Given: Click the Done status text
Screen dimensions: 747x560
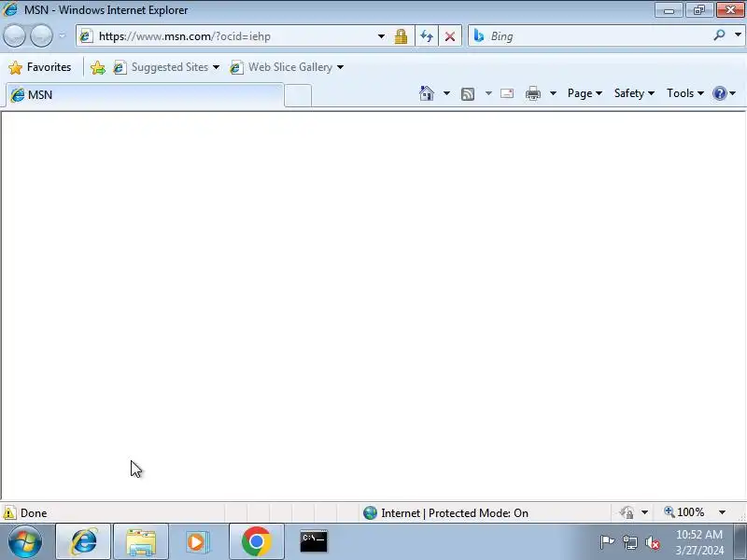Looking at the screenshot, I should click(34, 512).
